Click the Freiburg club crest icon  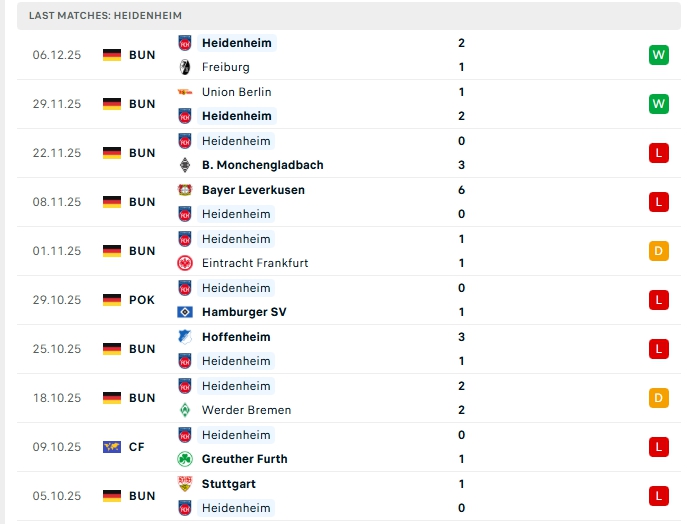click(x=184, y=67)
